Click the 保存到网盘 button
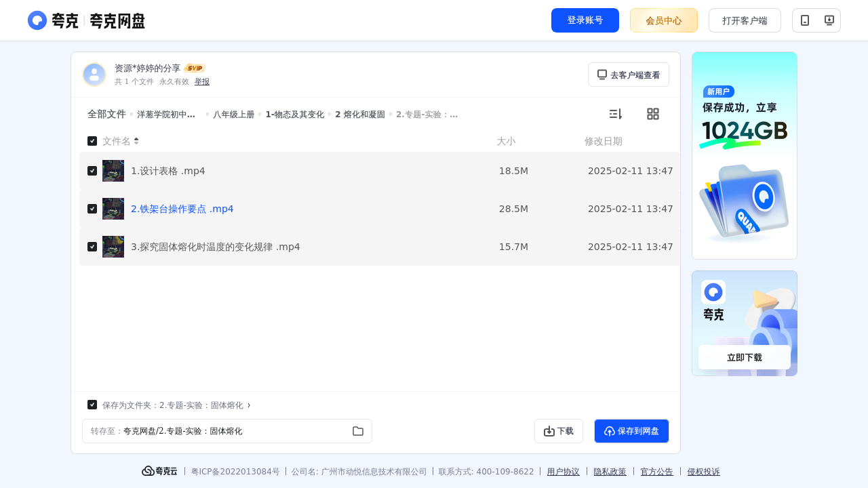The height and width of the screenshot is (488, 868). (631, 431)
